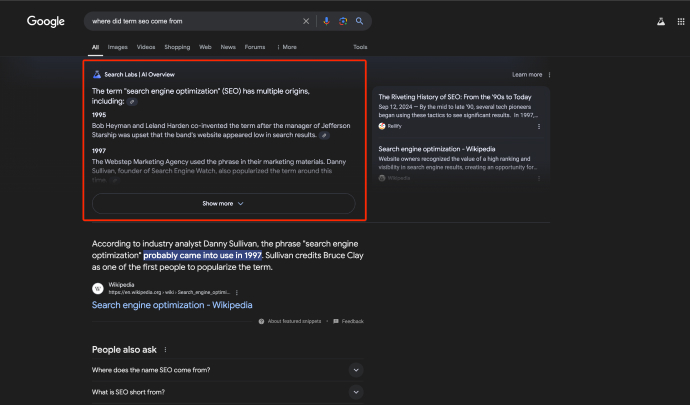Switch to the Forums tab

[255, 47]
